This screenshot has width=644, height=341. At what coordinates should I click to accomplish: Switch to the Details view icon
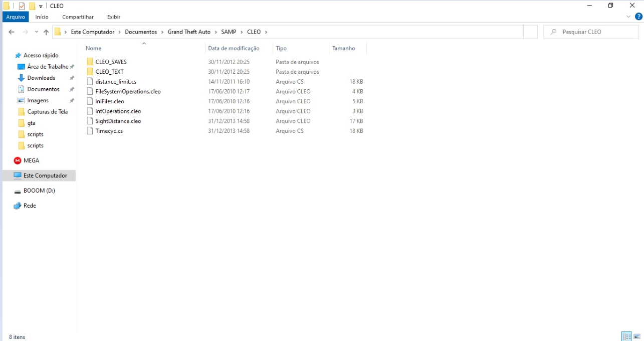point(626,336)
